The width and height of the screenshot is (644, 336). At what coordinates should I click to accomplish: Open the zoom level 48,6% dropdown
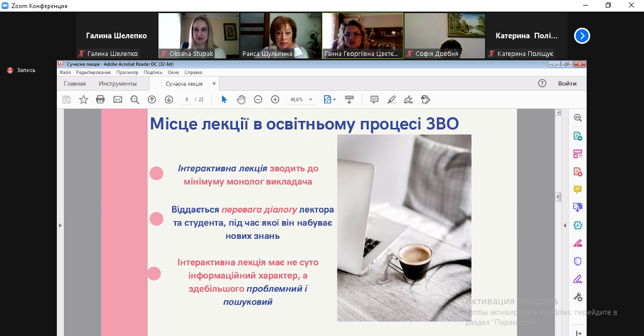[310, 100]
